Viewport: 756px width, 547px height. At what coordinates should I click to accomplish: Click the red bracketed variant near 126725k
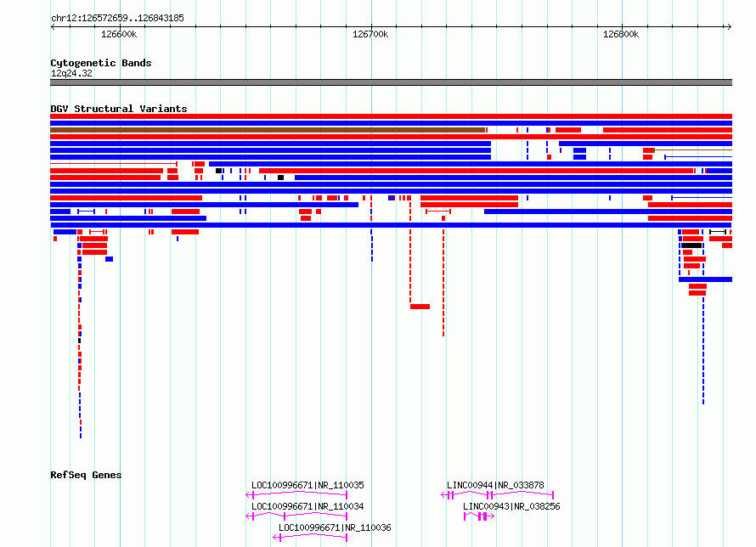pyautogui.click(x=438, y=211)
